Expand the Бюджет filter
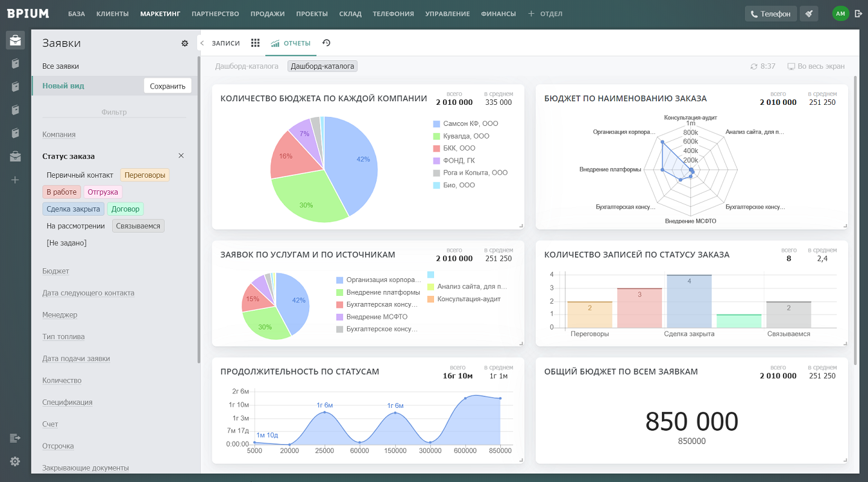The height and width of the screenshot is (482, 868). click(55, 271)
